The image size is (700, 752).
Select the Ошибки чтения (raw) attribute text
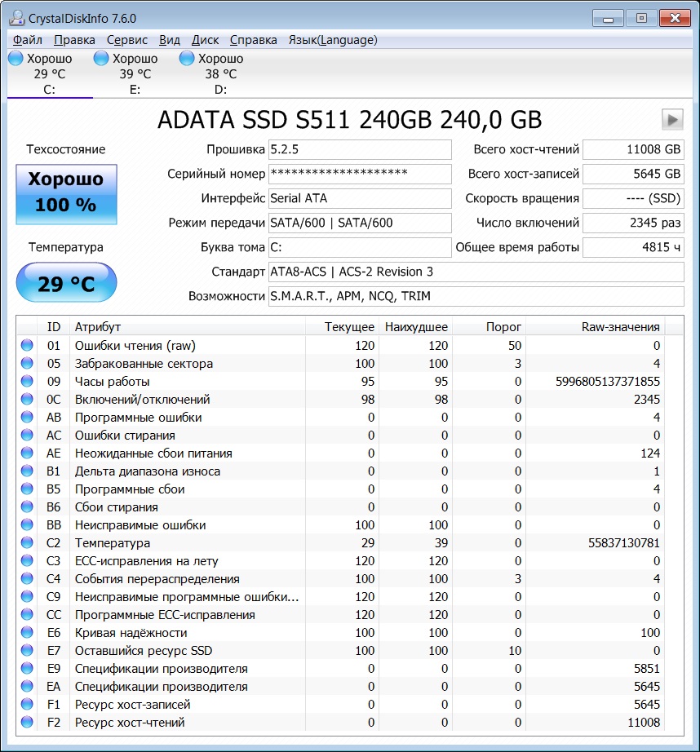click(135, 346)
